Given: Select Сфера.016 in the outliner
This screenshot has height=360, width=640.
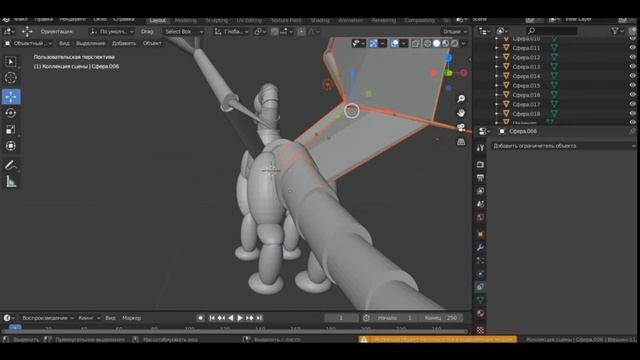Looking at the screenshot, I should [526, 95].
